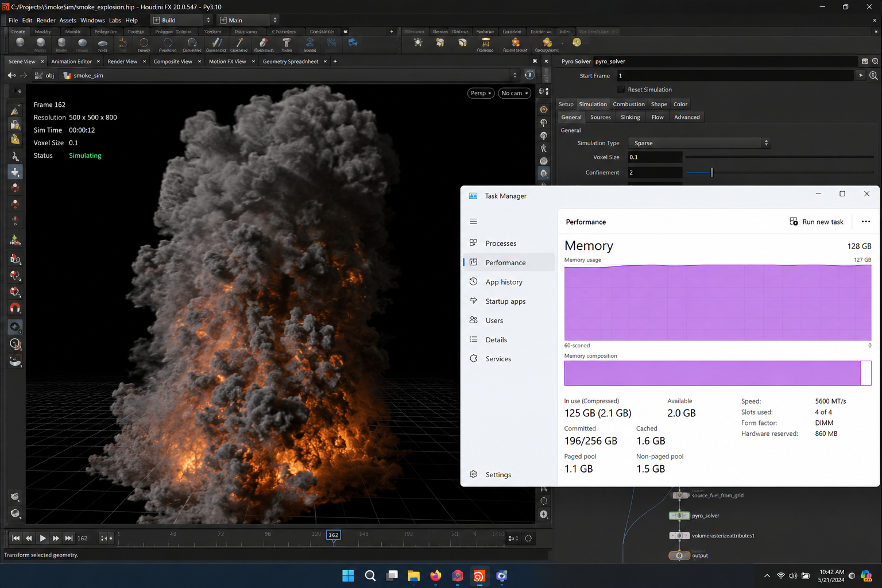The image size is (882, 588).
Task: Toggle Task Manager hamburger navigation menu
Action: (474, 222)
